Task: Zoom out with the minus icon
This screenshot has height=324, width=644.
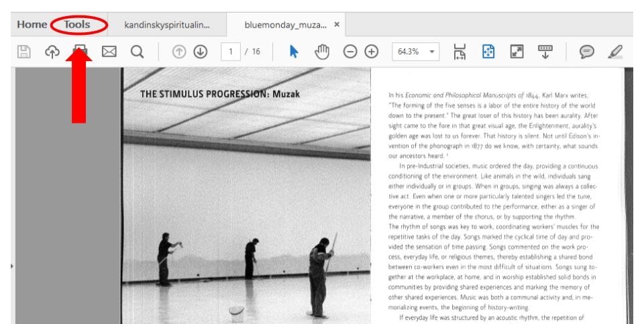Action: [x=350, y=52]
